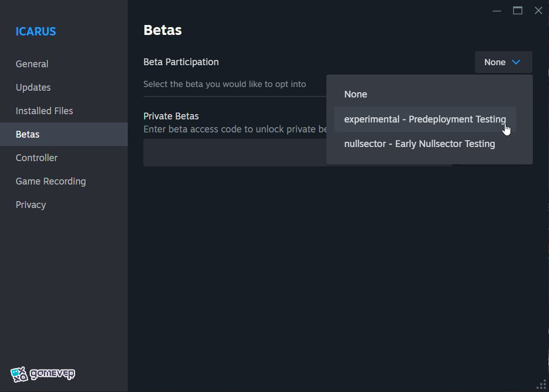Image resolution: width=549 pixels, height=392 pixels.
Task: Click the Private Betas heading
Action: 171,116
